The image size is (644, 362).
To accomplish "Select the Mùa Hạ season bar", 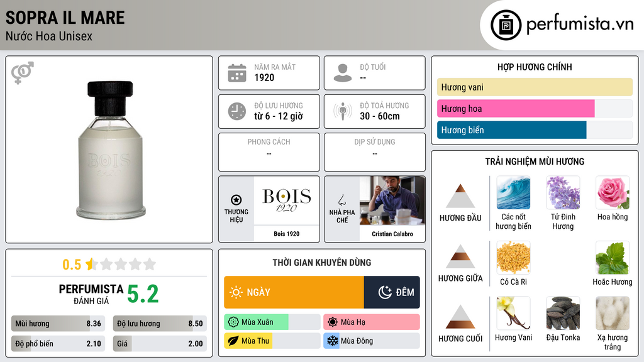I will coord(372,322).
